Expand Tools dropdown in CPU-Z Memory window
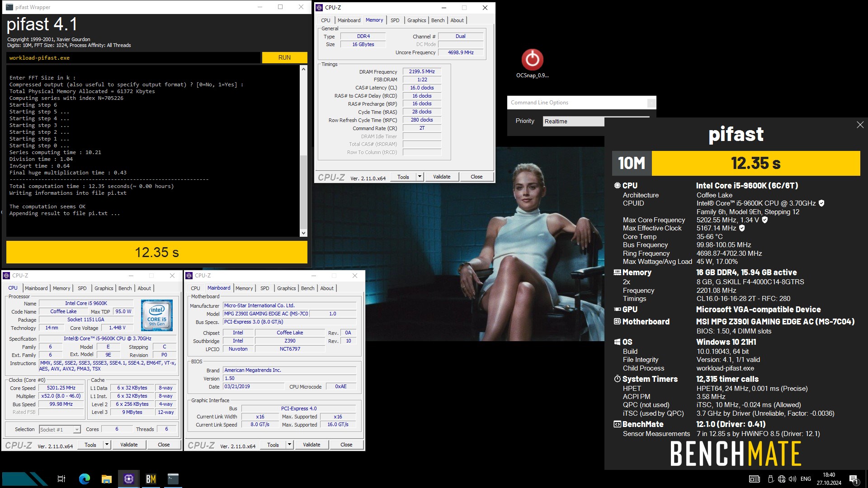The width and height of the screenshot is (868, 488). click(420, 177)
